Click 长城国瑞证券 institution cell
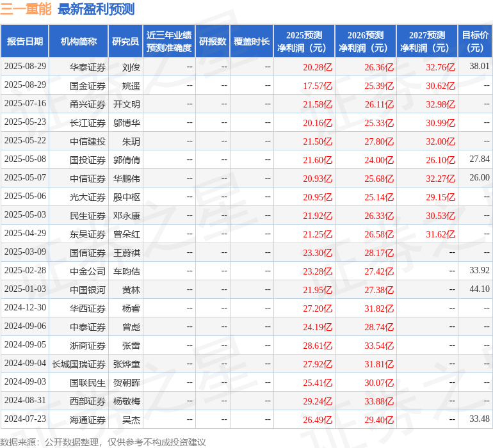The height and width of the screenshot is (448, 493). [79, 364]
